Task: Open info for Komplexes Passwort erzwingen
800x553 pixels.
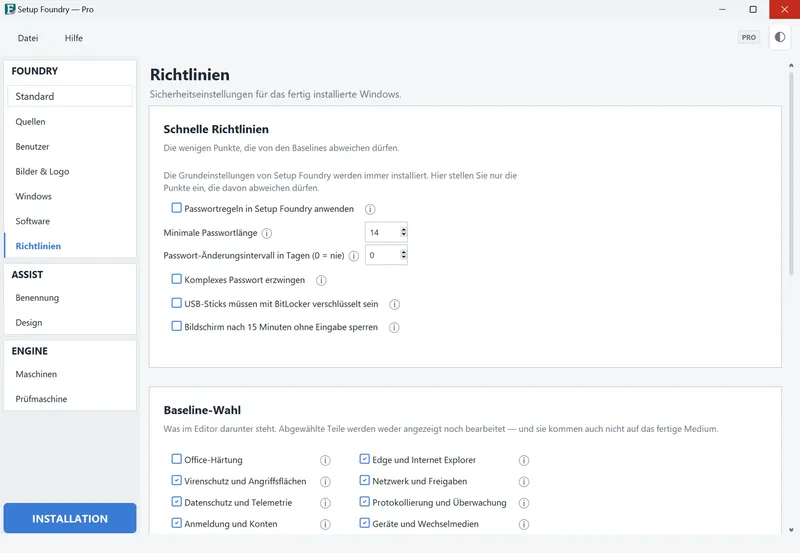Action: point(321,280)
